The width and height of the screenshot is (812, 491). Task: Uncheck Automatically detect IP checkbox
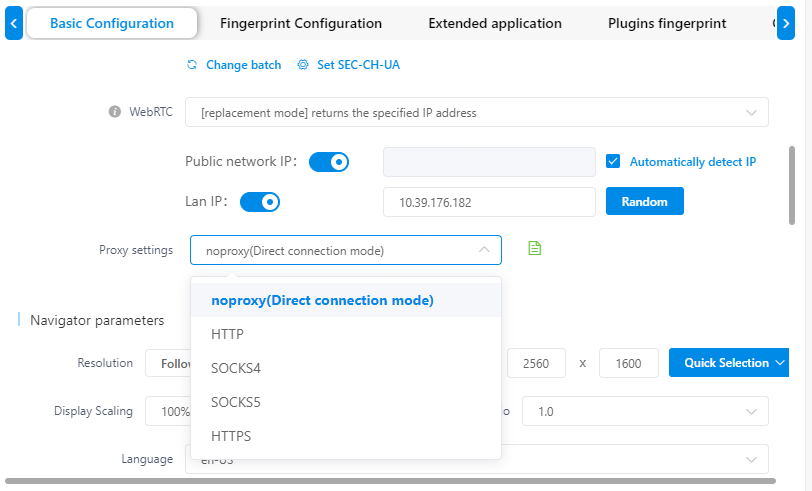[x=614, y=161]
